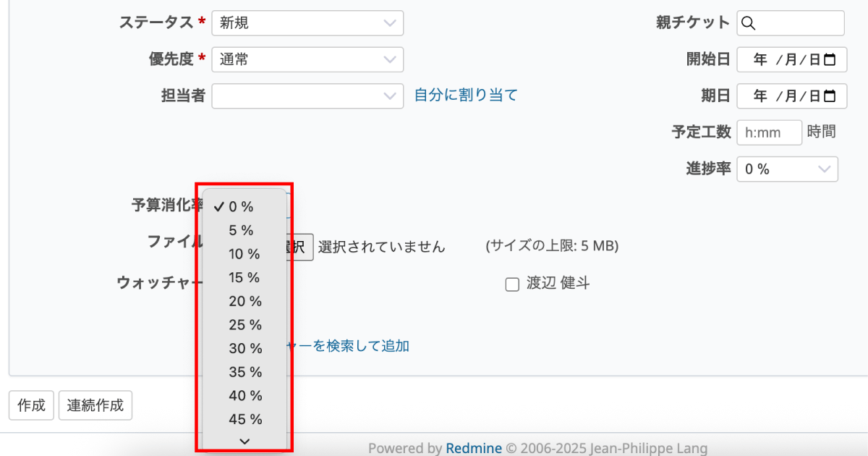
Task: Open the Redmine homepage link in footer
Action: click(x=474, y=447)
